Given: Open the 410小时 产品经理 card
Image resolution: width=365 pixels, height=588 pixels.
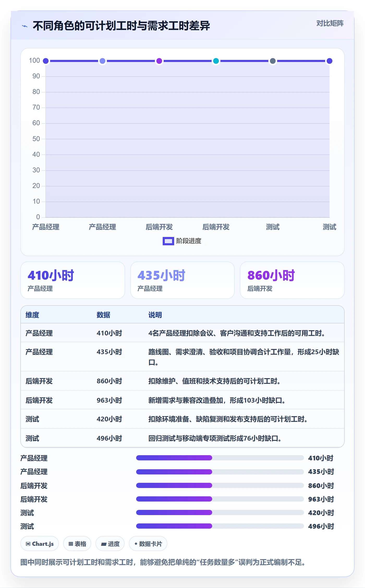Looking at the screenshot, I should [73, 280].
